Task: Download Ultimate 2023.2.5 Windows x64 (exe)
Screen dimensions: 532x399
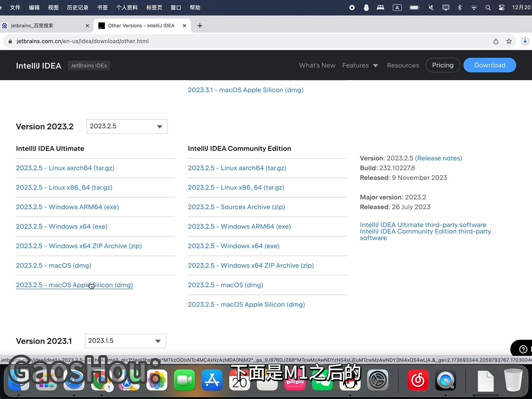Action: [x=62, y=226]
